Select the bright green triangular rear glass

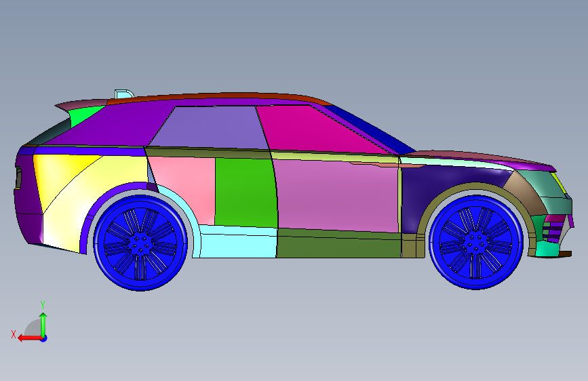[83, 115]
